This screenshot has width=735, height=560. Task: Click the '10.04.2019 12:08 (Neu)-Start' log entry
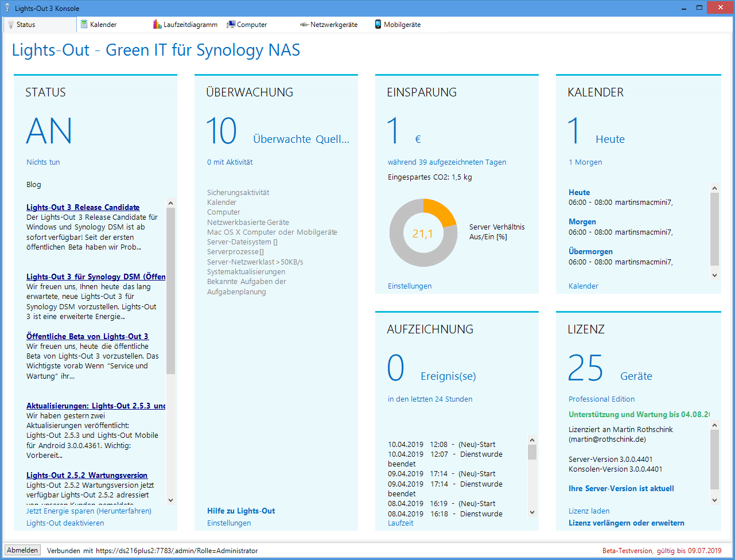pyautogui.click(x=442, y=445)
